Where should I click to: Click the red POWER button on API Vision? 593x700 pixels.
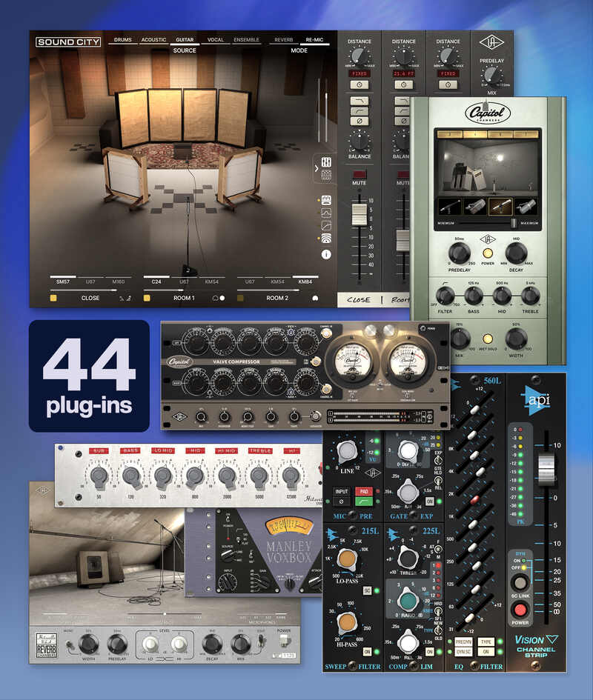coord(520,610)
